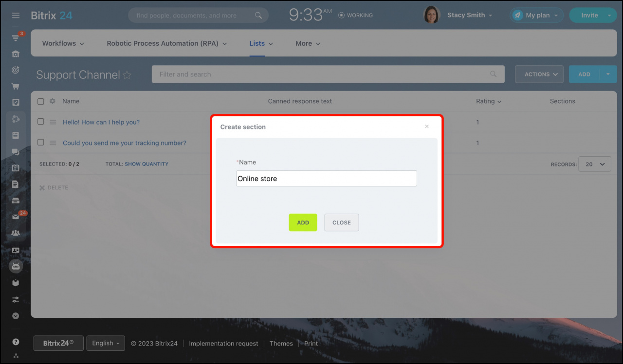Close the Create section dialog with X
Screen dimensions: 623x364
pyautogui.click(x=427, y=127)
